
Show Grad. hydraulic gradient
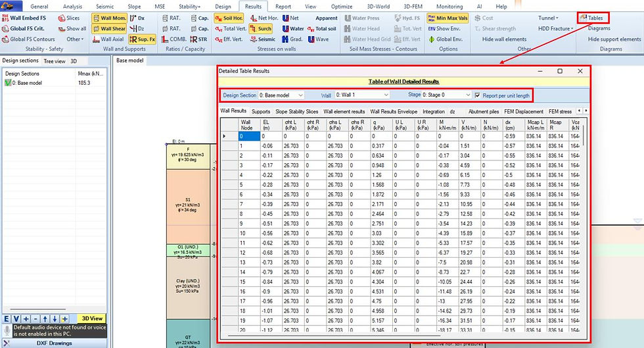click(x=292, y=39)
